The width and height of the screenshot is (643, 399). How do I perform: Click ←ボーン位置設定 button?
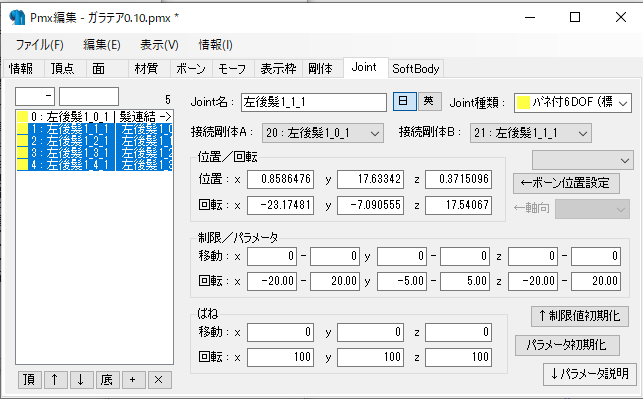pos(566,183)
